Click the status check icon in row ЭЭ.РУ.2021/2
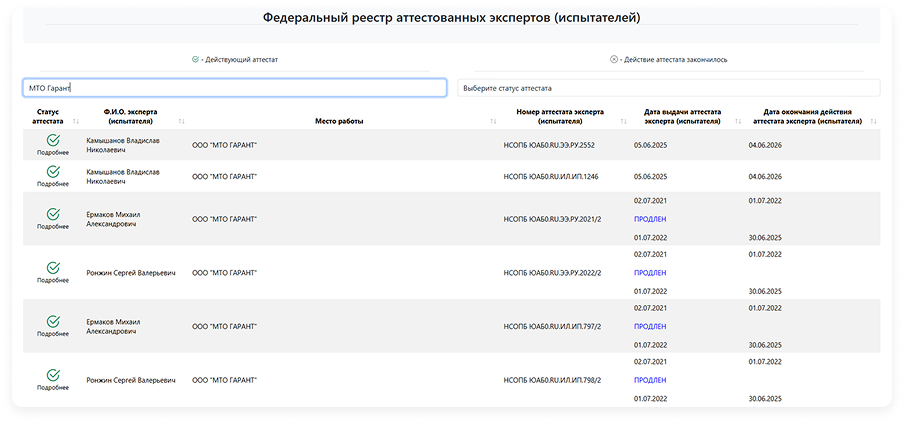The image size is (904, 423). [x=53, y=214]
